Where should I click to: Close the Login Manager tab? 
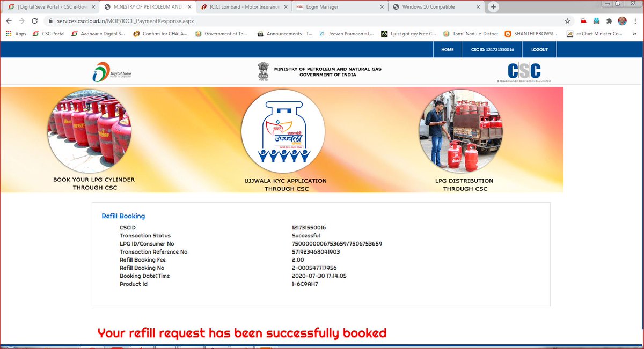pos(380,7)
